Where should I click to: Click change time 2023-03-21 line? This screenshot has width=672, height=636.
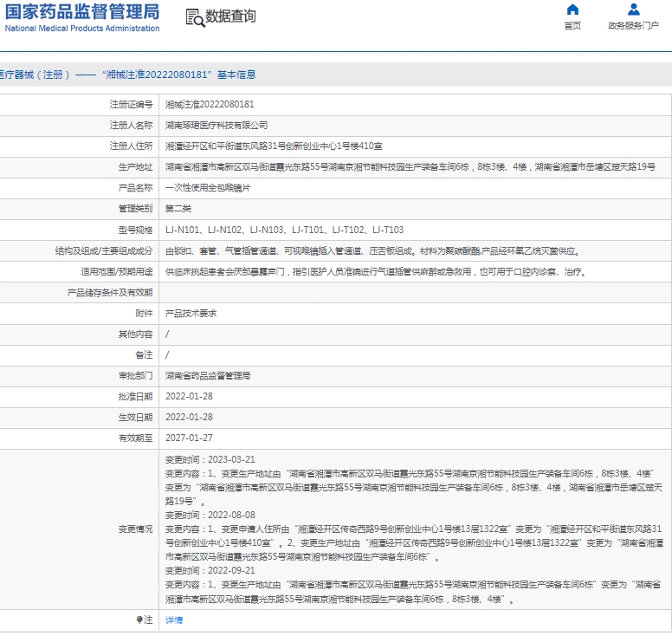point(210,459)
